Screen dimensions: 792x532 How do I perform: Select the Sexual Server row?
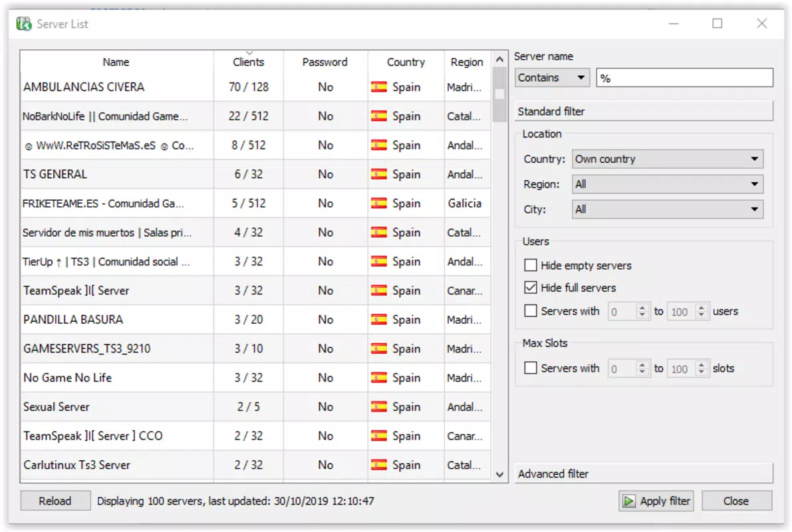255,407
